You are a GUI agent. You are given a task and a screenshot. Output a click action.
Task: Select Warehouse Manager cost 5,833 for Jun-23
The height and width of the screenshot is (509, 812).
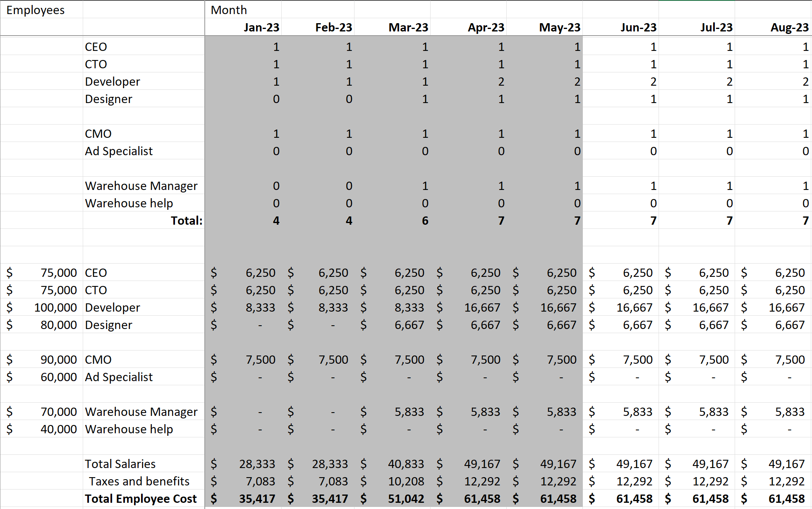point(620,411)
